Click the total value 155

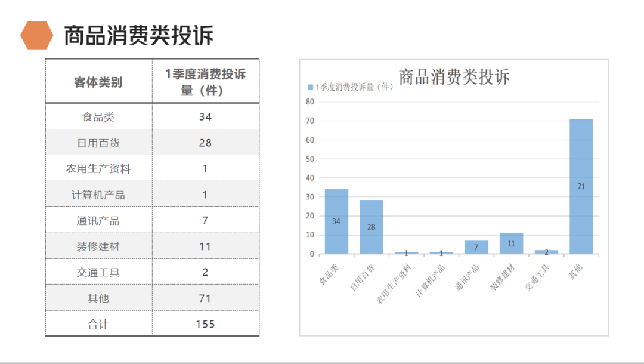(205, 324)
